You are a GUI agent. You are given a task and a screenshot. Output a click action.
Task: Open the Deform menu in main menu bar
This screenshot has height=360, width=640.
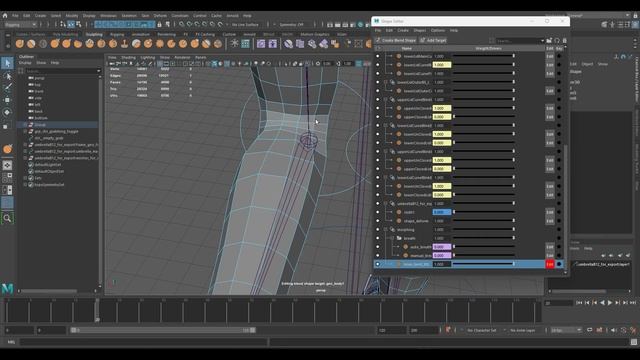coord(160,16)
